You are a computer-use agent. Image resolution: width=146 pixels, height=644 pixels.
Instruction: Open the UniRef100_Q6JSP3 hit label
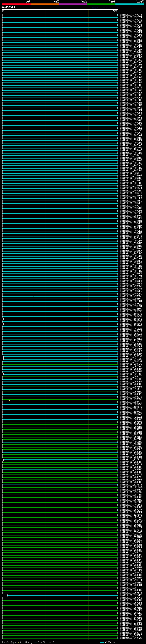[131, 635]
